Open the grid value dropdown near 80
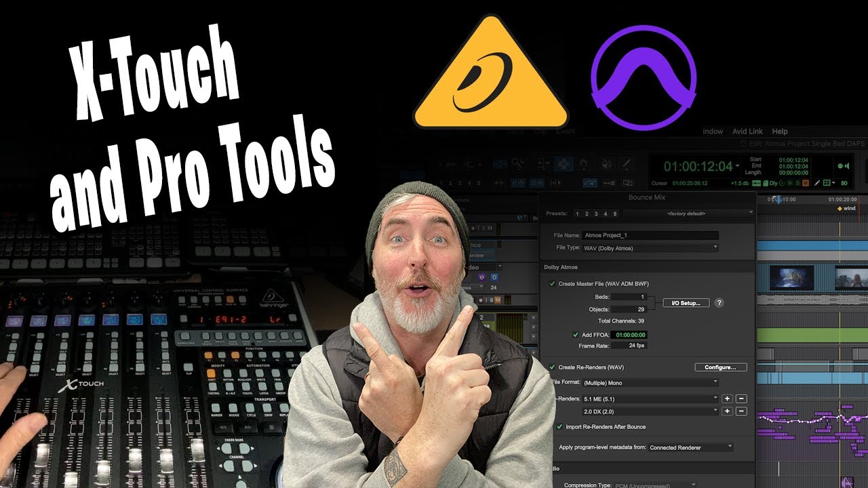The height and width of the screenshot is (488, 868). 833,183
